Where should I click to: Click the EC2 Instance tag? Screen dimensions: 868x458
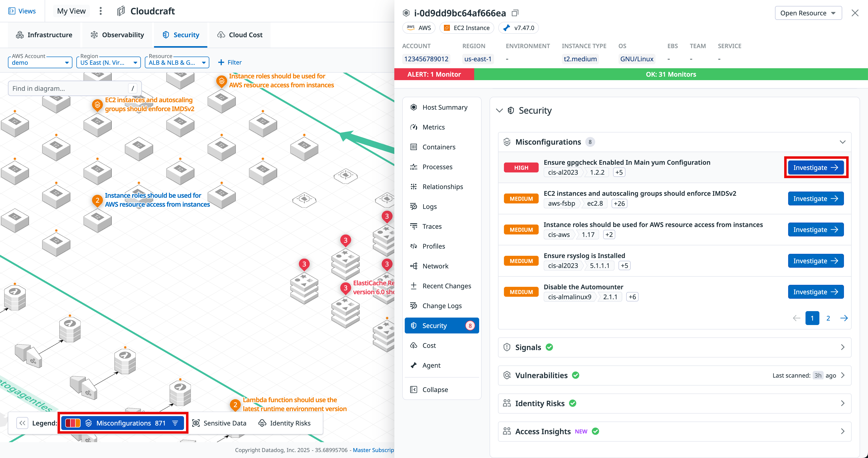467,28
